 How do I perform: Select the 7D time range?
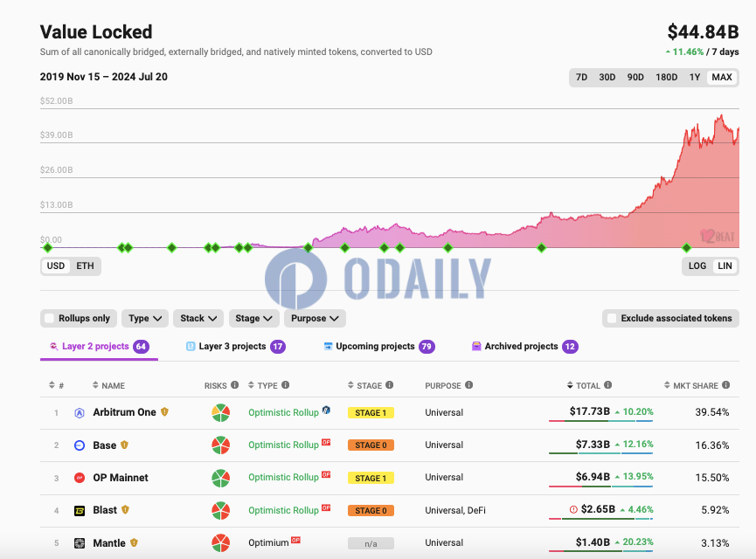pos(581,77)
